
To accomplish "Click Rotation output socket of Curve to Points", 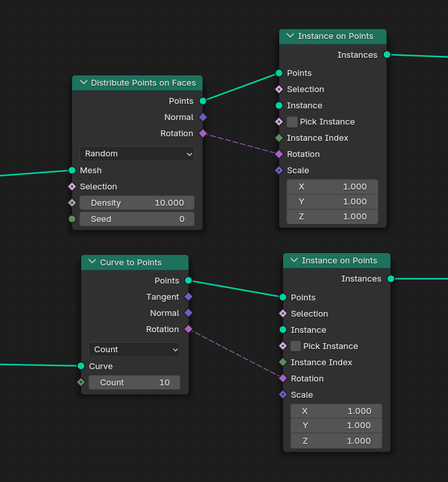I will coord(188,329).
